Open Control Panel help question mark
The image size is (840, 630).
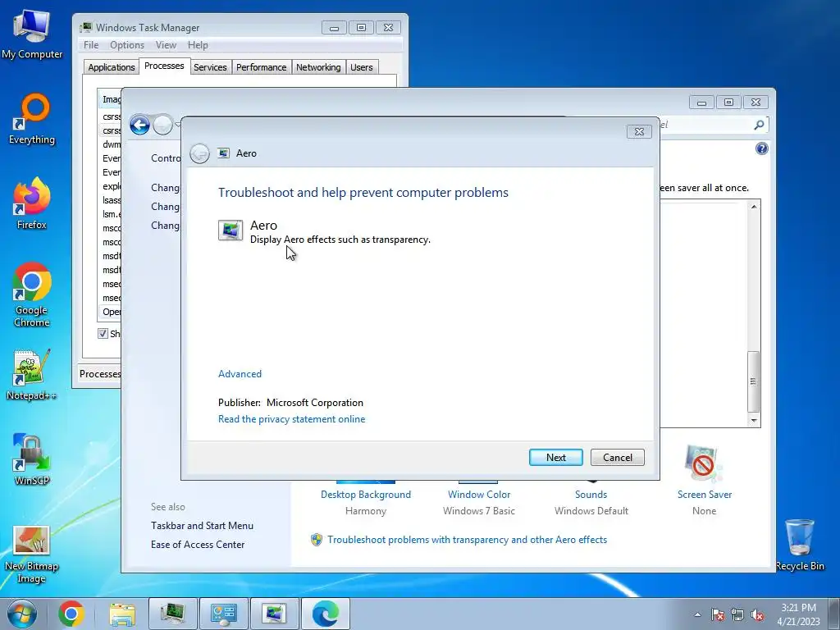click(761, 148)
